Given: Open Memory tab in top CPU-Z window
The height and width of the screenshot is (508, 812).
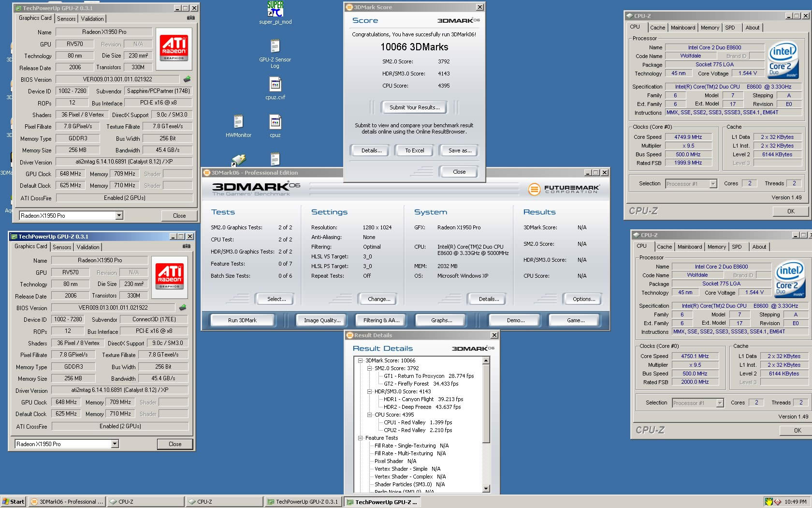Looking at the screenshot, I should point(710,28).
